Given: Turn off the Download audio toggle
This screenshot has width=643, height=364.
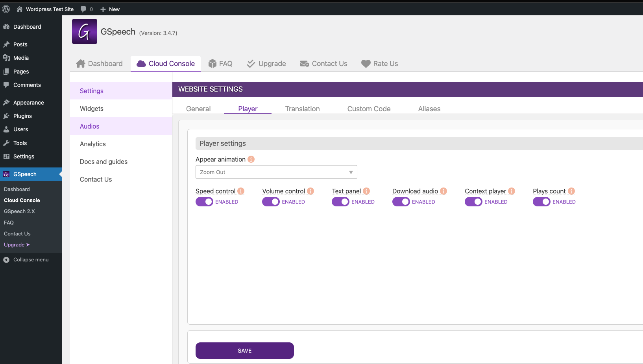Looking at the screenshot, I should tap(401, 202).
